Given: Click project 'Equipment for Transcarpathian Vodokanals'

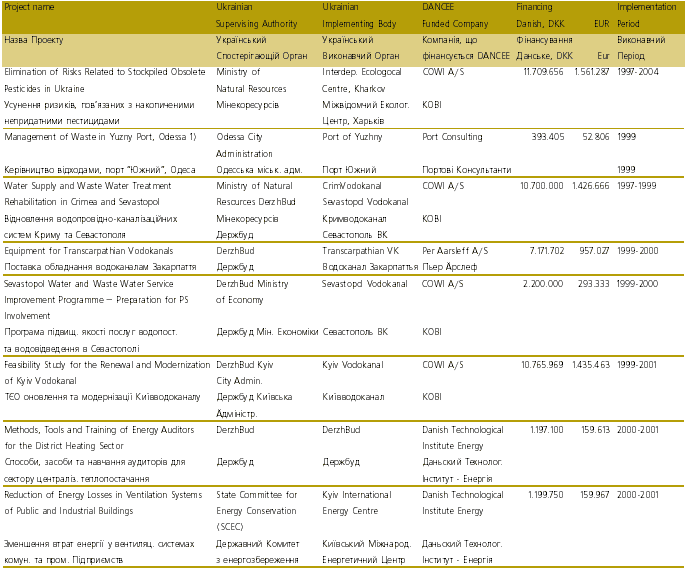Looking at the screenshot, I should pyautogui.click(x=89, y=251).
